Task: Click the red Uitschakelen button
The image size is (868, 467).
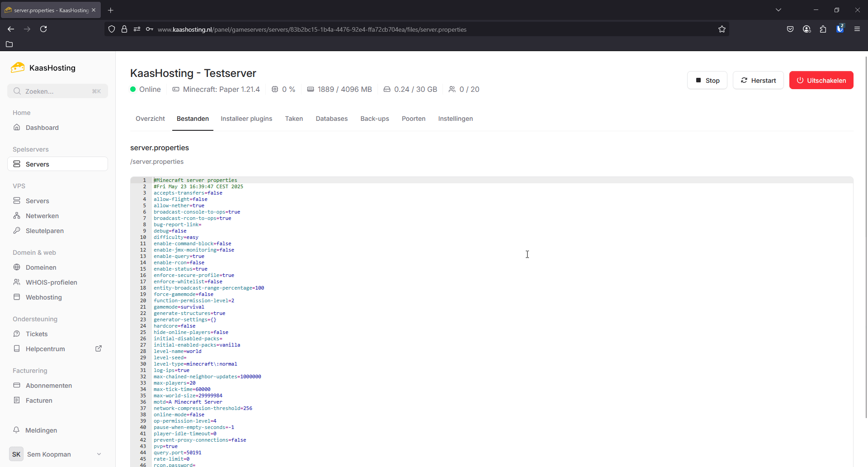Action: pos(821,81)
